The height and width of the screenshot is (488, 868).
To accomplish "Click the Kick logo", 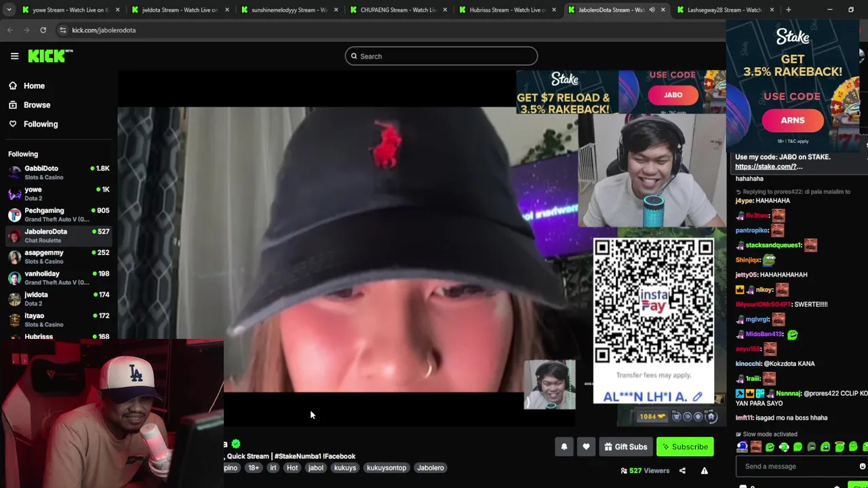I will (50, 56).
